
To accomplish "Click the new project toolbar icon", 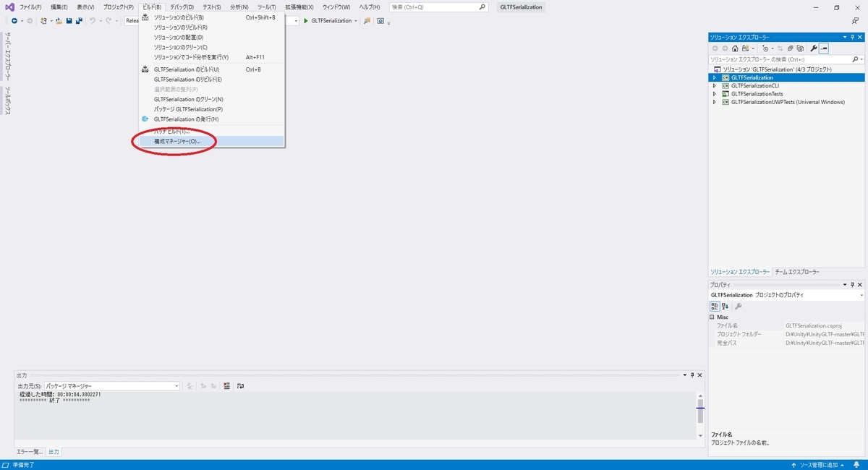I will (45, 20).
